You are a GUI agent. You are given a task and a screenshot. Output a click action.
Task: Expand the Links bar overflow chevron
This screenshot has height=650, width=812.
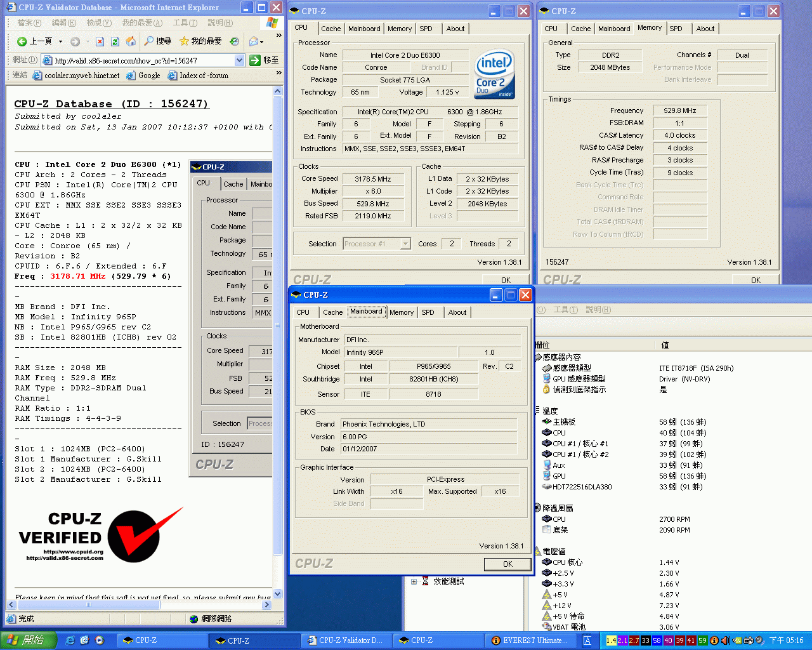point(278,72)
